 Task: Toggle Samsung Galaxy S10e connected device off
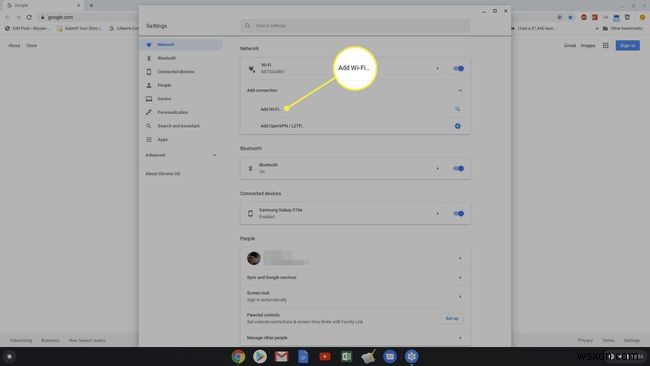coord(458,214)
